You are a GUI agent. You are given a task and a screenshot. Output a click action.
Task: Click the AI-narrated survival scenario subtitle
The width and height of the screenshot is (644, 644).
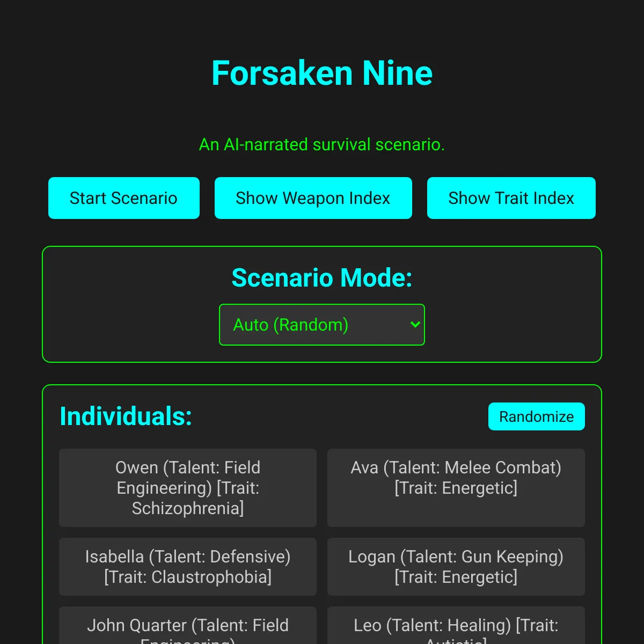click(322, 144)
